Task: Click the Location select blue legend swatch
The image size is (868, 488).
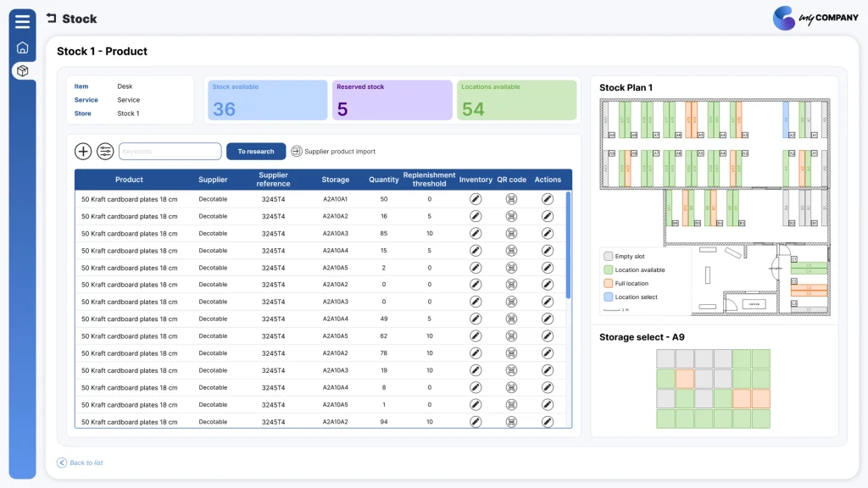Action: tap(609, 297)
